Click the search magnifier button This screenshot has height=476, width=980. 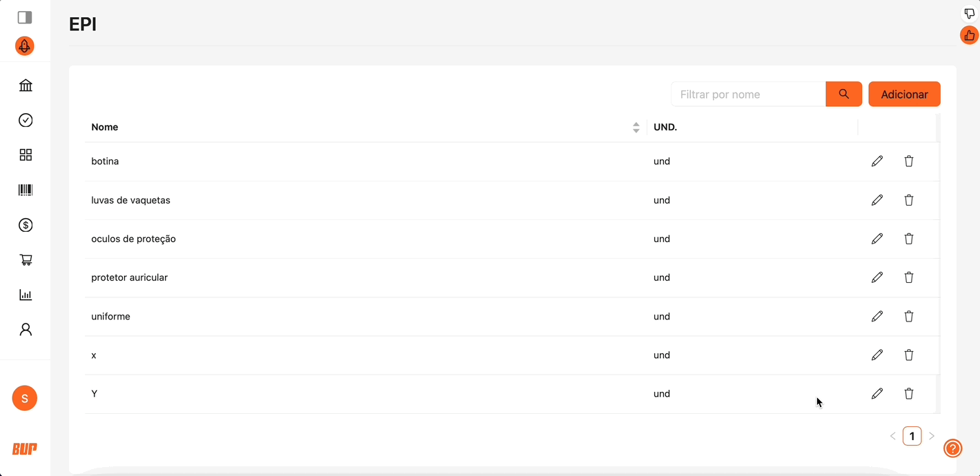[843, 94]
